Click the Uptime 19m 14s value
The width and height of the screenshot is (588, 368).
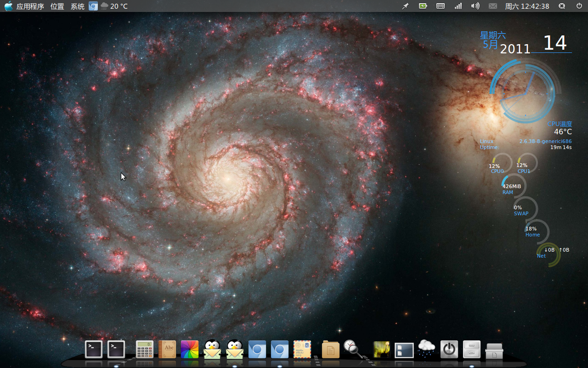point(561,147)
